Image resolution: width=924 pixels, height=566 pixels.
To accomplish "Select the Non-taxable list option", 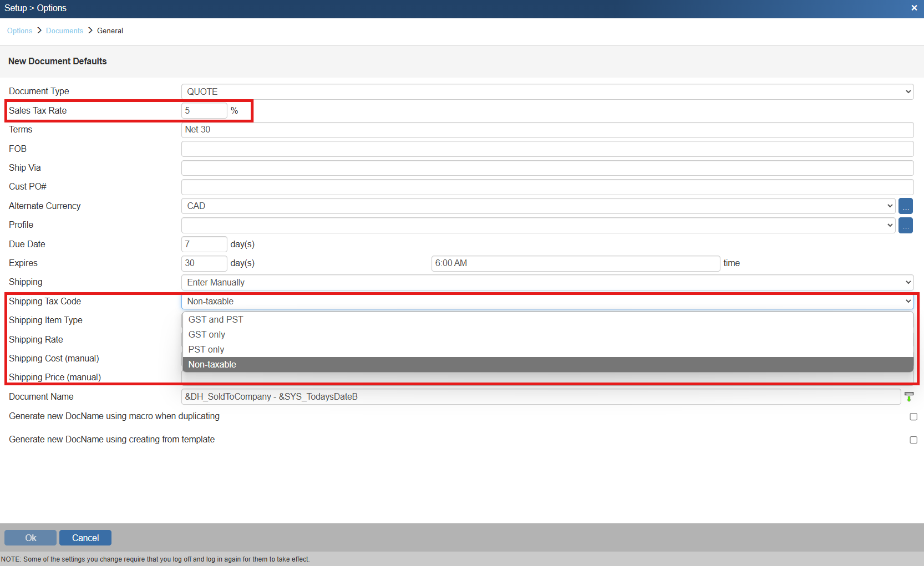I will [212, 365].
